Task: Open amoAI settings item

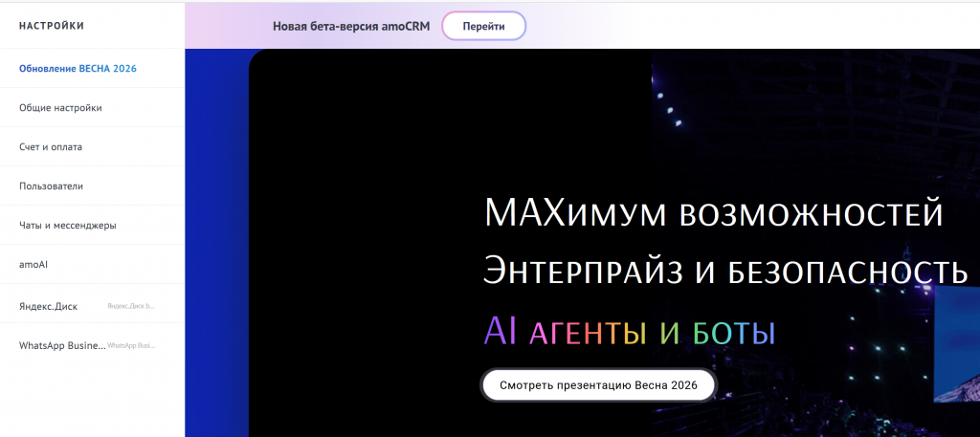Action: click(92, 265)
